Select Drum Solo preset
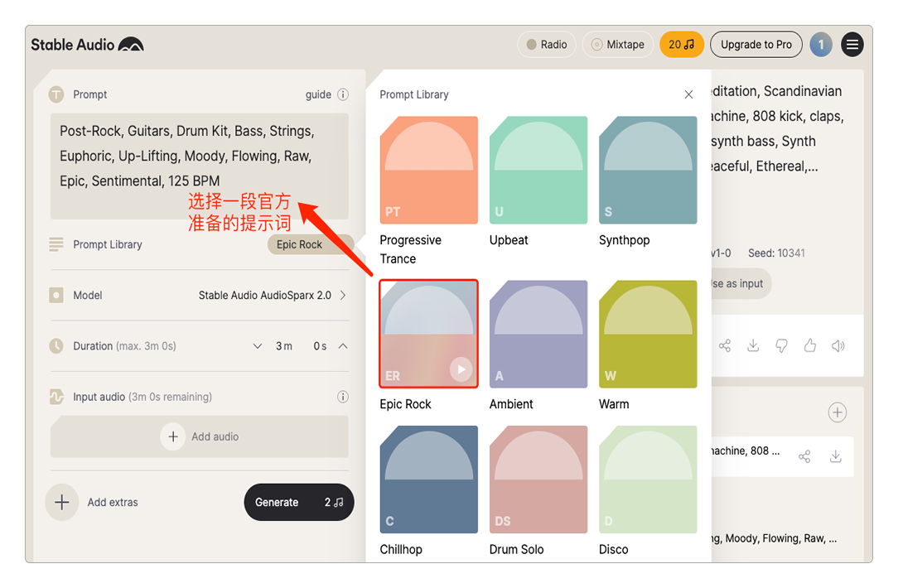 [x=538, y=480]
